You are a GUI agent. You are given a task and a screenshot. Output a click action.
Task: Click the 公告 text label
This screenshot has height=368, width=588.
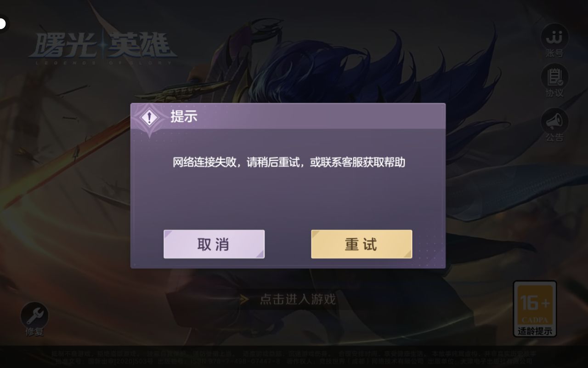click(x=554, y=138)
